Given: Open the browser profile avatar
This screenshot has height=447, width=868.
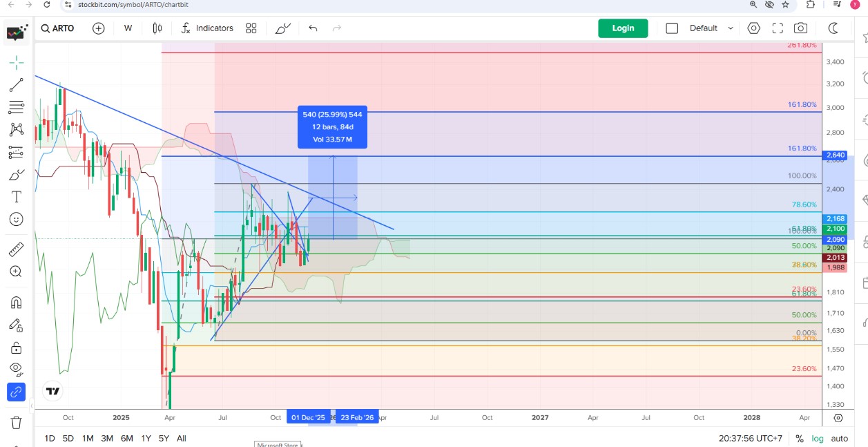Looking at the screenshot, I should (x=855, y=4).
